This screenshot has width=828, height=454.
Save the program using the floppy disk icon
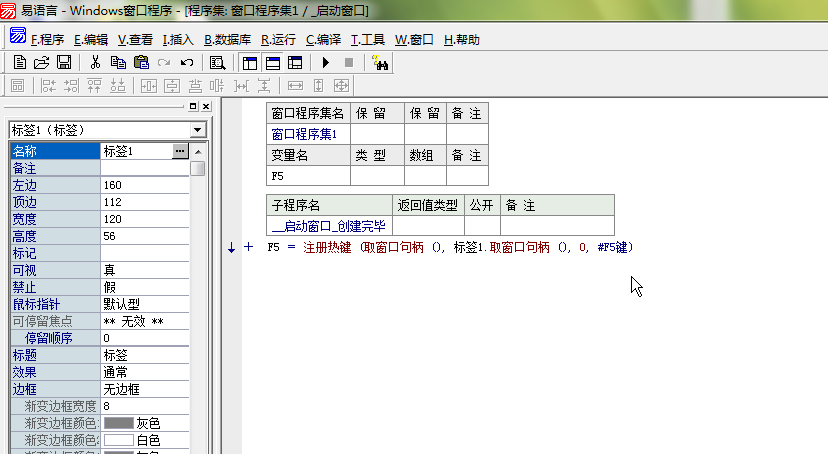tap(63, 63)
